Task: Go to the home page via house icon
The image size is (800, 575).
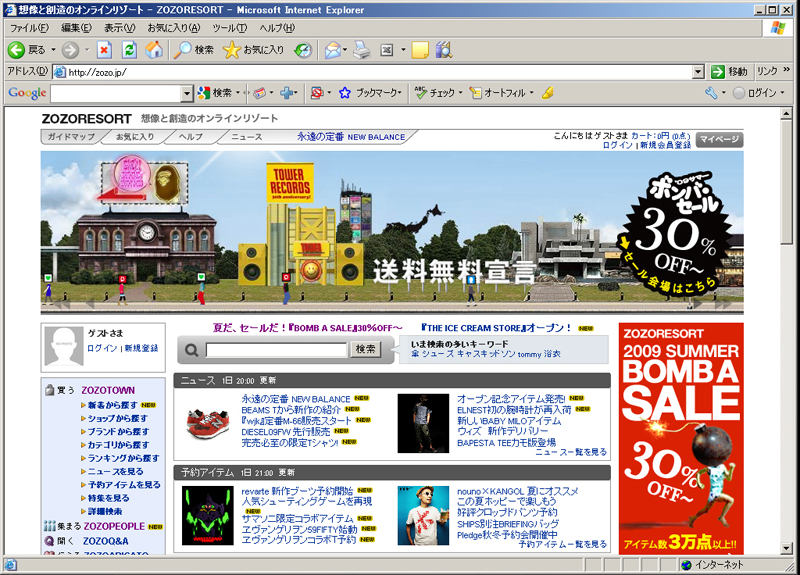Action: click(x=154, y=49)
